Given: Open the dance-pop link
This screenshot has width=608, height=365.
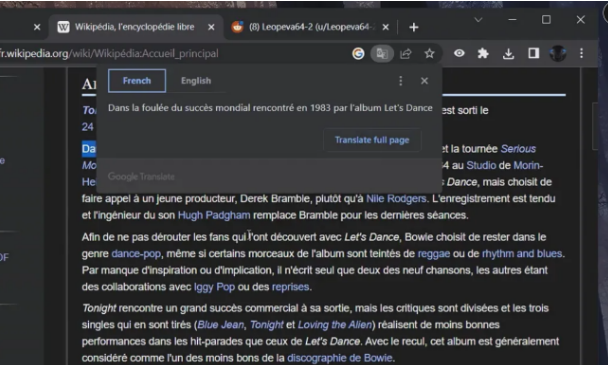Looking at the screenshot, I should (x=136, y=254).
